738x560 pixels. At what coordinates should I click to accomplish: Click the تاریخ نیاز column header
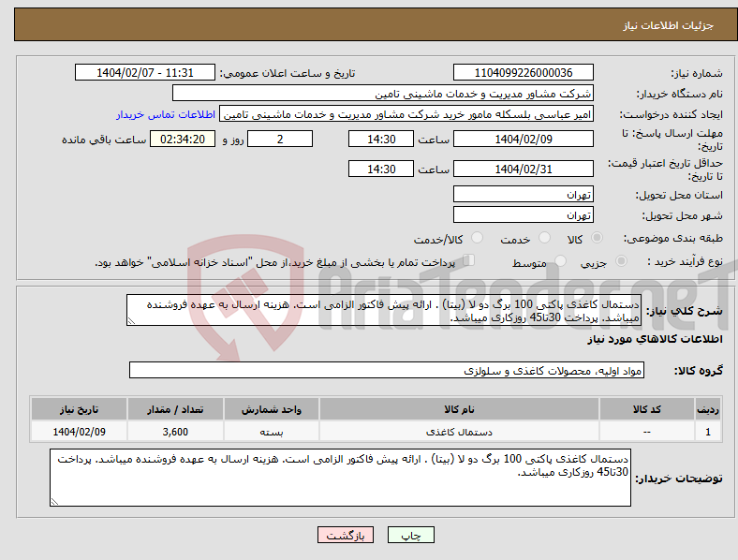(x=79, y=409)
